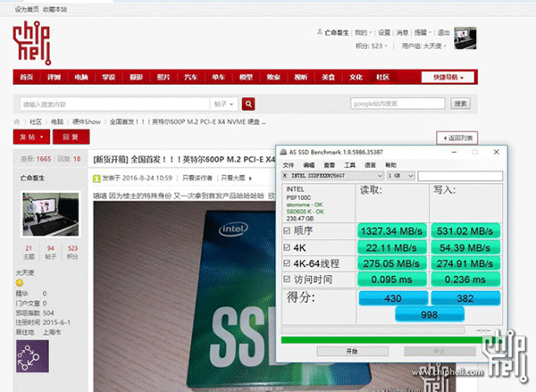Focus the site search input field
This screenshot has height=392, width=536.
point(115,104)
